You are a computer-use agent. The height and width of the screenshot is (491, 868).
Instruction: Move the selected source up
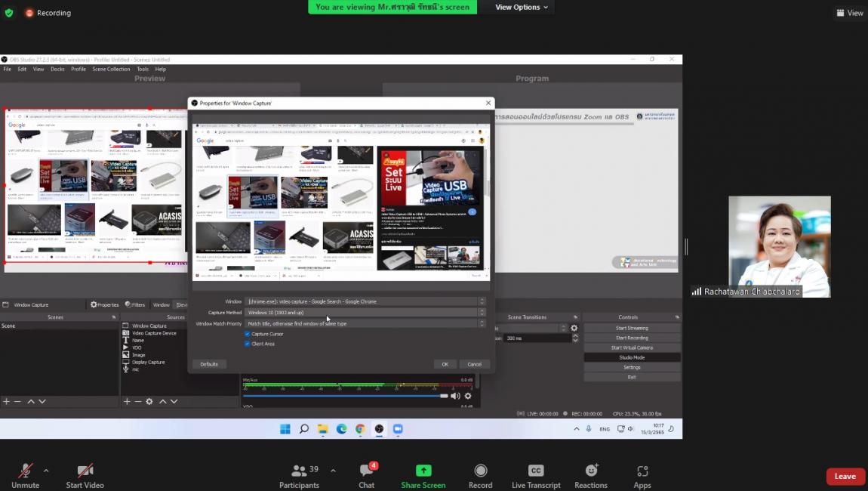click(163, 401)
